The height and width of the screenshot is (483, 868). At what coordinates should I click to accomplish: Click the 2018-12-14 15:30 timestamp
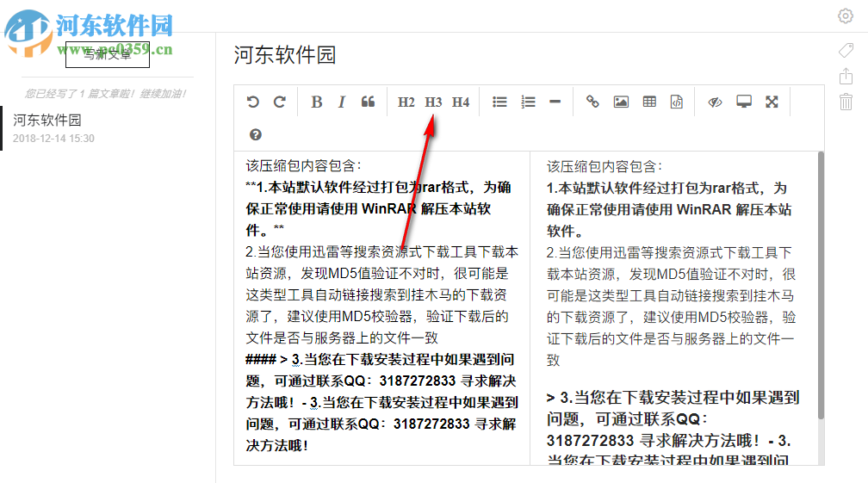pos(53,139)
